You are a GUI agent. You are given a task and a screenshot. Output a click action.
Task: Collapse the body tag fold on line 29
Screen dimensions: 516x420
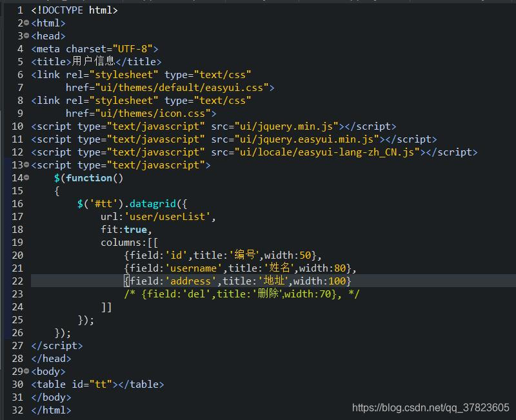pos(26,371)
